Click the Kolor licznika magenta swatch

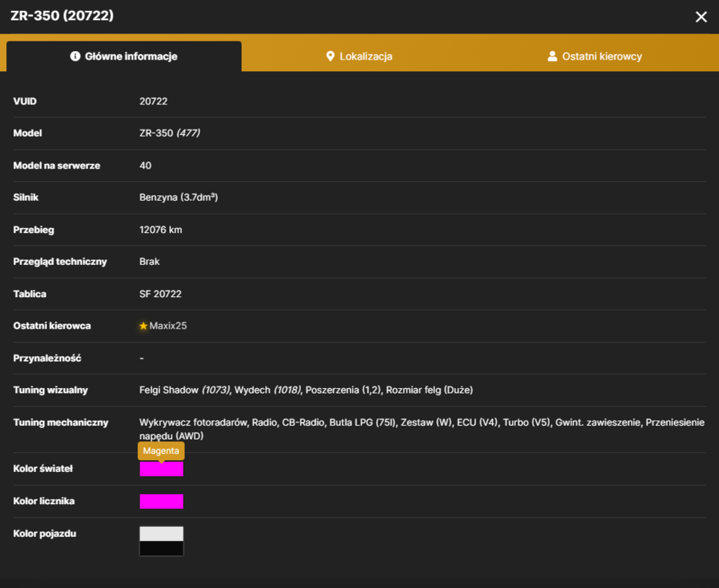(162, 501)
